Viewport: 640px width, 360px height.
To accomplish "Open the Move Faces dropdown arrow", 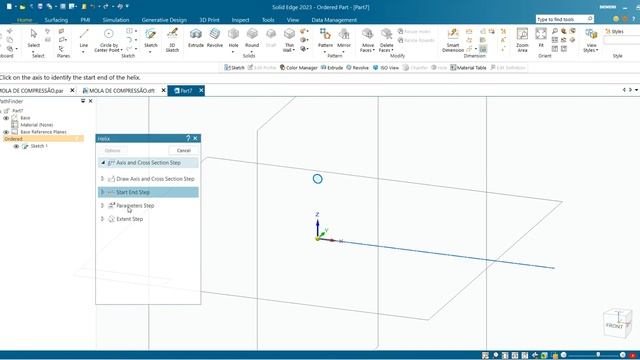I will (373, 50).
